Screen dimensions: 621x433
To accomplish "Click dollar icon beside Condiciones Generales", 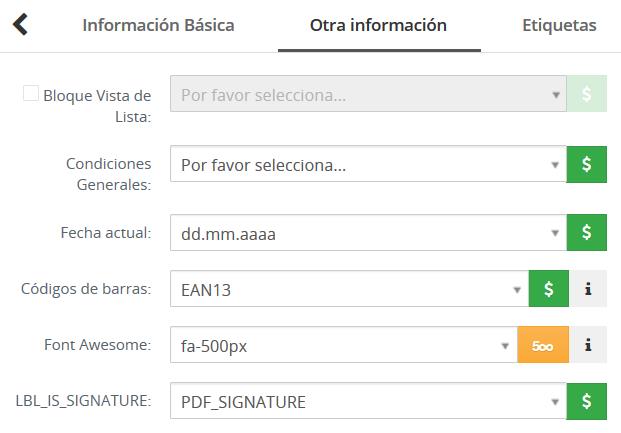I will [x=587, y=164].
